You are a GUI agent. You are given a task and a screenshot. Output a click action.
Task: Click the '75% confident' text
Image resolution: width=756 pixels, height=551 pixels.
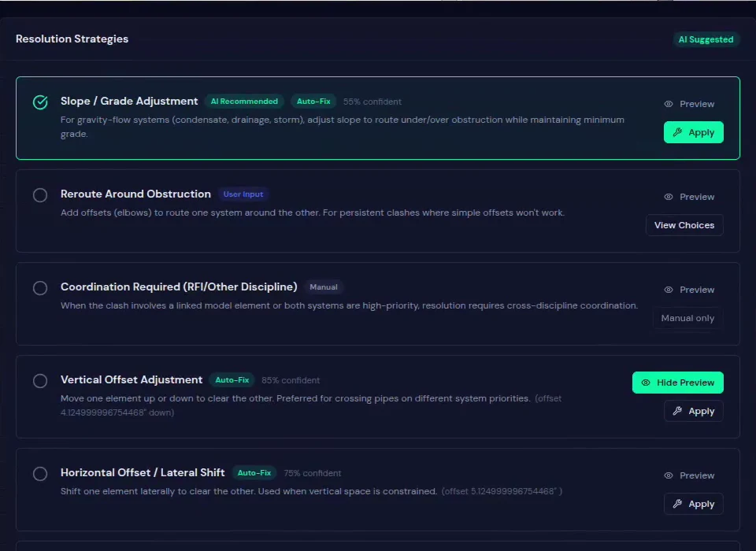313,473
